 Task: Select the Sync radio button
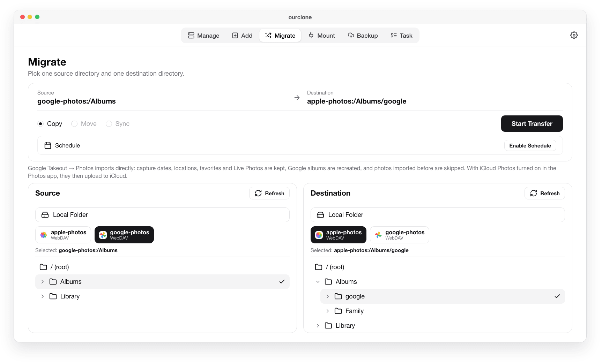click(109, 124)
